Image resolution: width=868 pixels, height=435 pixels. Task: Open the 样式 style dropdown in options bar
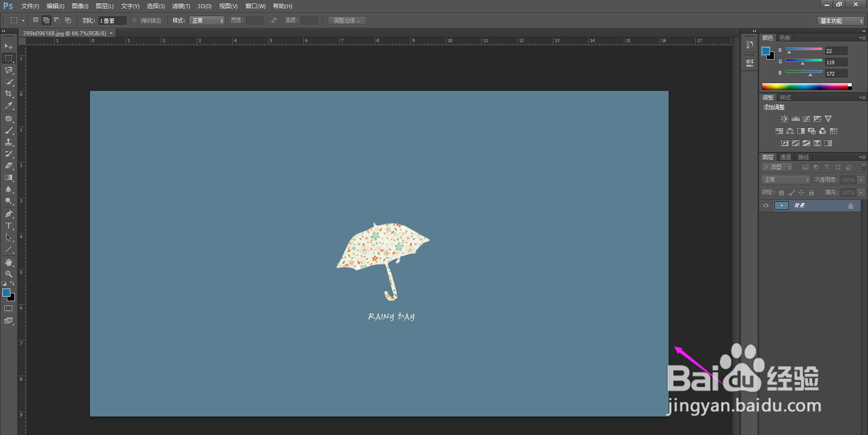207,20
